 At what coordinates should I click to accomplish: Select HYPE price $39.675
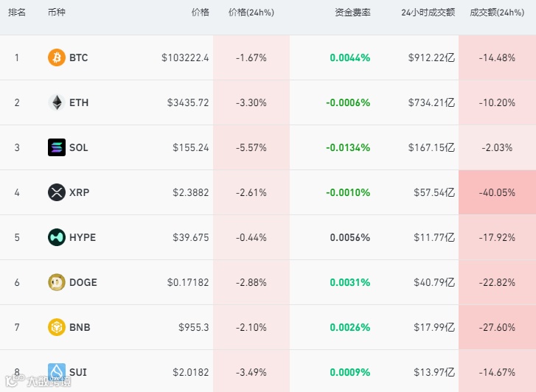[191, 237]
